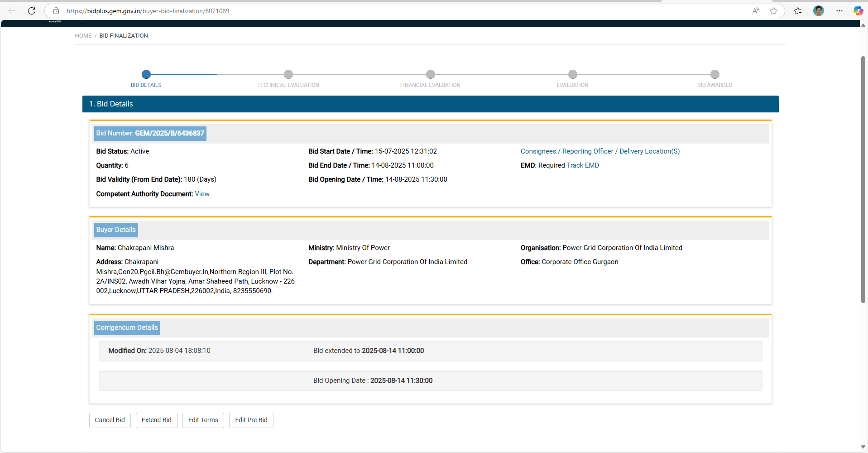
Task: Click Quantity: 6 text
Action: pos(112,165)
